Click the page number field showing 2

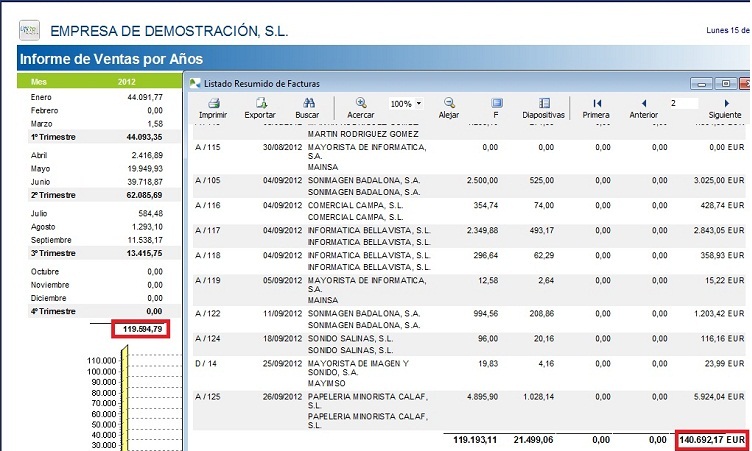(683, 103)
